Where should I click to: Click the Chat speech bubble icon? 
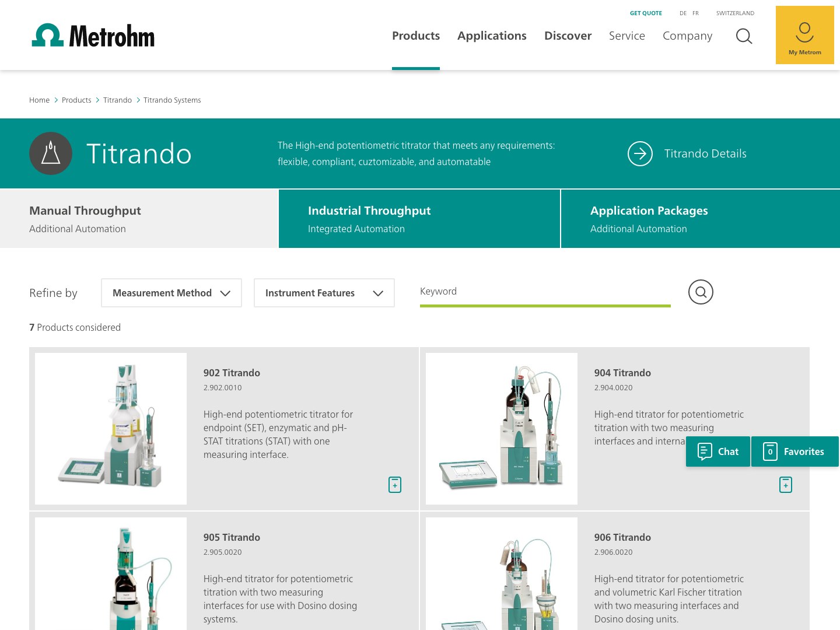point(705,452)
